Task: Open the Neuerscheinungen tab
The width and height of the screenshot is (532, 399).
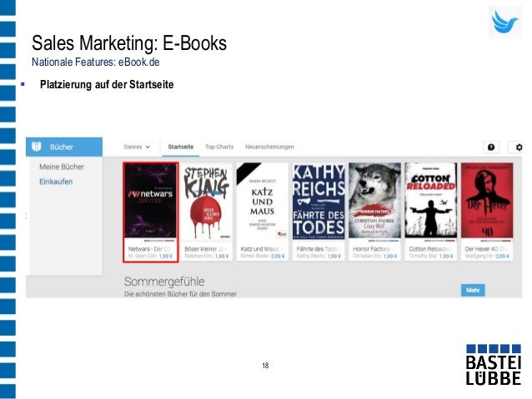Action: pyautogui.click(x=269, y=147)
